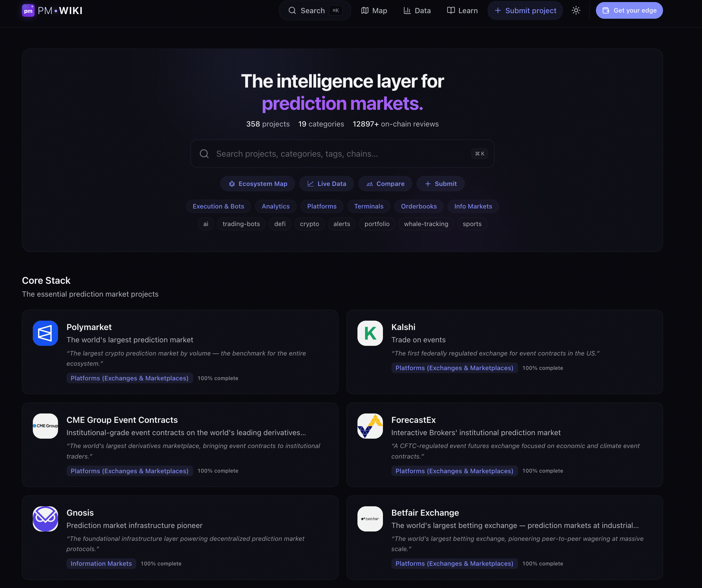This screenshot has width=702, height=588.
Task: Click the Kalshi logo icon
Action: click(x=370, y=333)
